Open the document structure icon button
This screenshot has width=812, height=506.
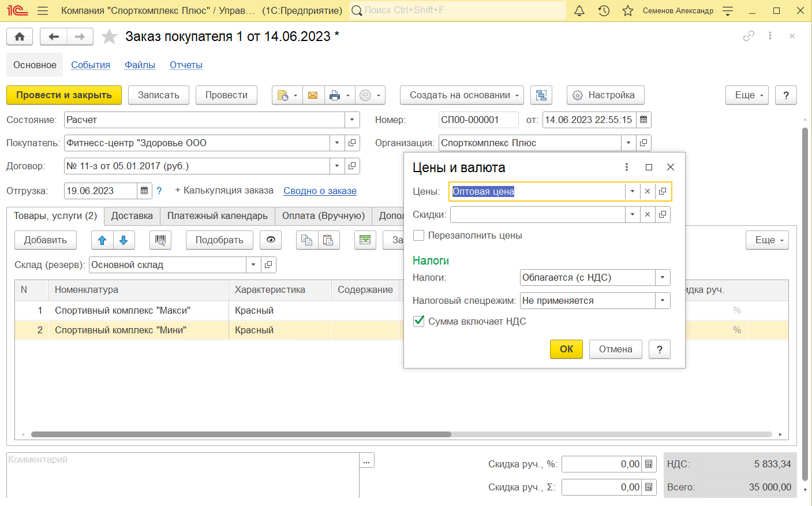click(541, 95)
